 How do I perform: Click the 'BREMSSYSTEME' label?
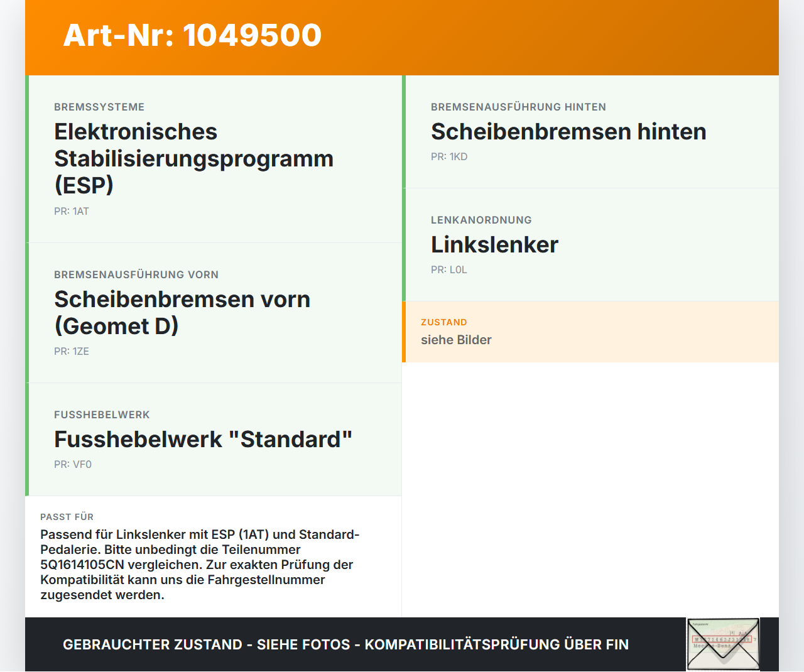click(99, 107)
